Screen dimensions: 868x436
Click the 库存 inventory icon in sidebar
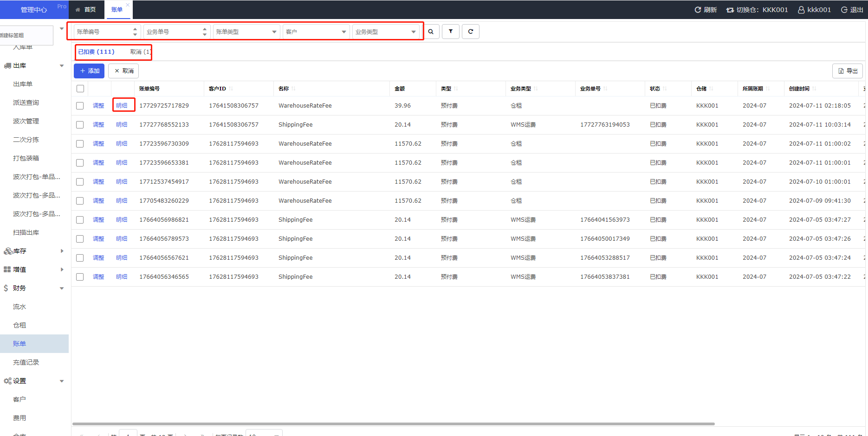8,251
